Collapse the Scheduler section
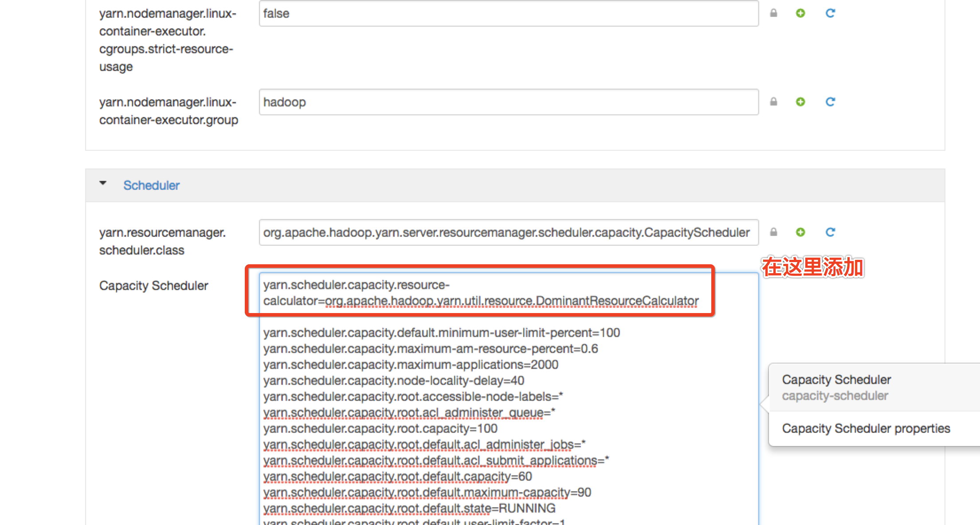980x525 pixels. [104, 184]
